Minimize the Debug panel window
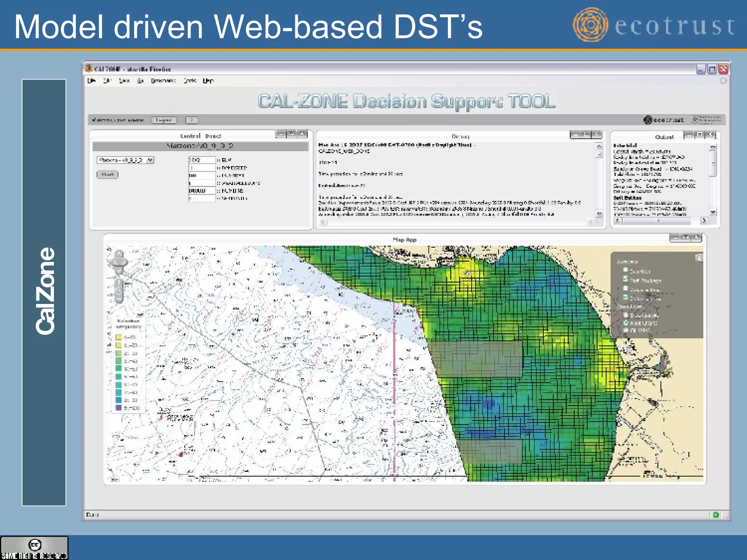Screen dimensions: 747x560 pyautogui.click(x=575, y=135)
